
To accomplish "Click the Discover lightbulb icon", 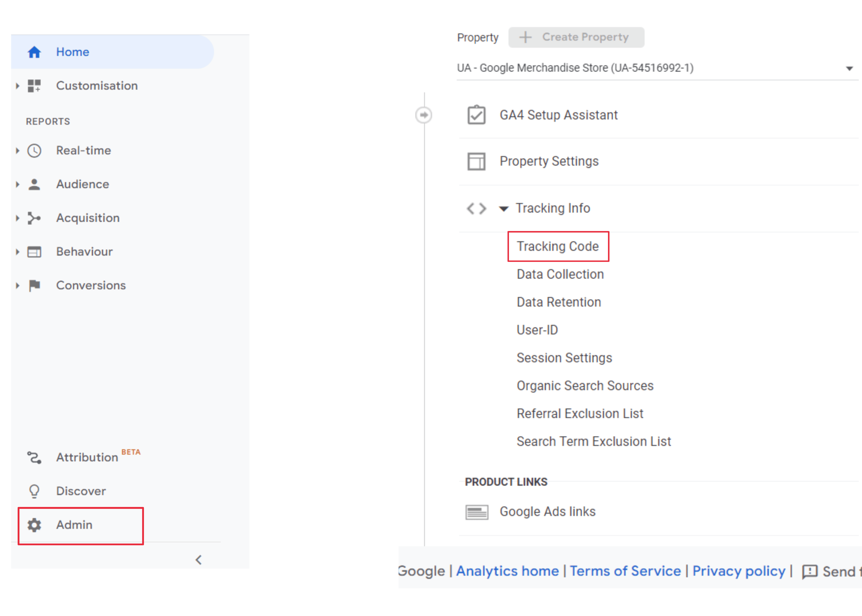I will click(34, 491).
